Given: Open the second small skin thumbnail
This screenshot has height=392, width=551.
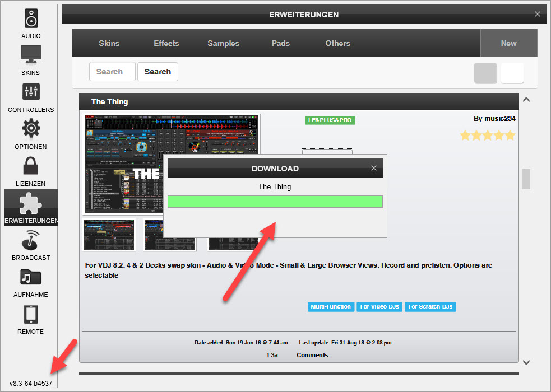Looking at the screenshot, I should pyautogui.click(x=169, y=235).
